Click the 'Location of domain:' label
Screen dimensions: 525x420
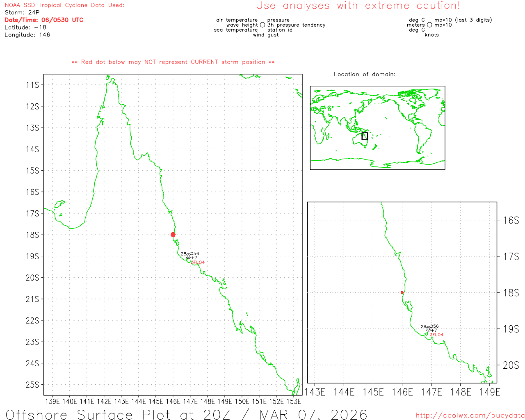[x=365, y=74]
